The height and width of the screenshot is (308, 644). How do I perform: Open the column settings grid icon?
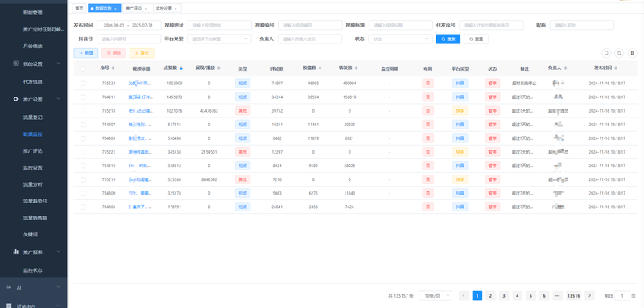632,53
